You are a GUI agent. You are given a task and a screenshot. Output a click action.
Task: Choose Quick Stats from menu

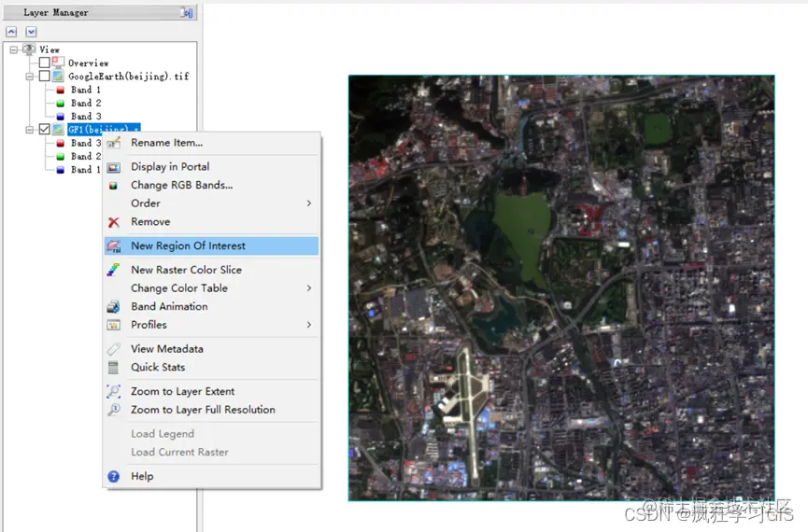(211, 367)
